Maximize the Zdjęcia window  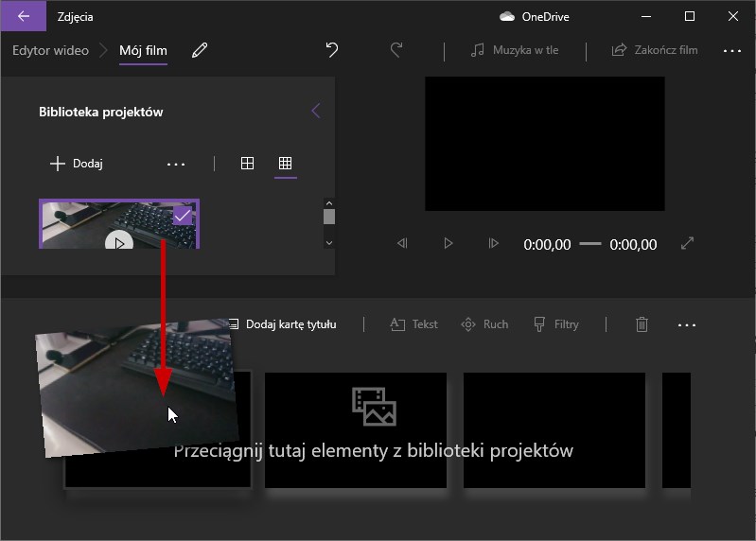(x=690, y=16)
